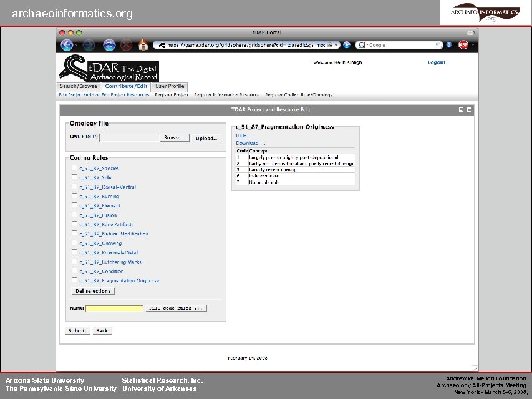Open the c_51_87_Condition link

click(102, 272)
